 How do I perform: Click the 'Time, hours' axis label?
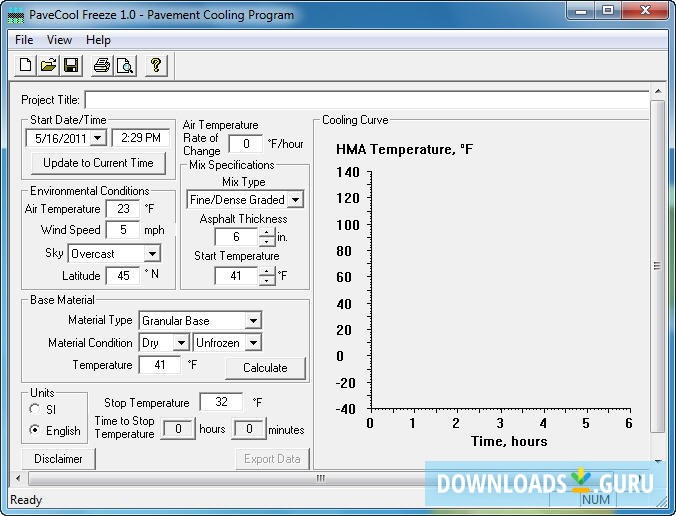pos(509,441)
